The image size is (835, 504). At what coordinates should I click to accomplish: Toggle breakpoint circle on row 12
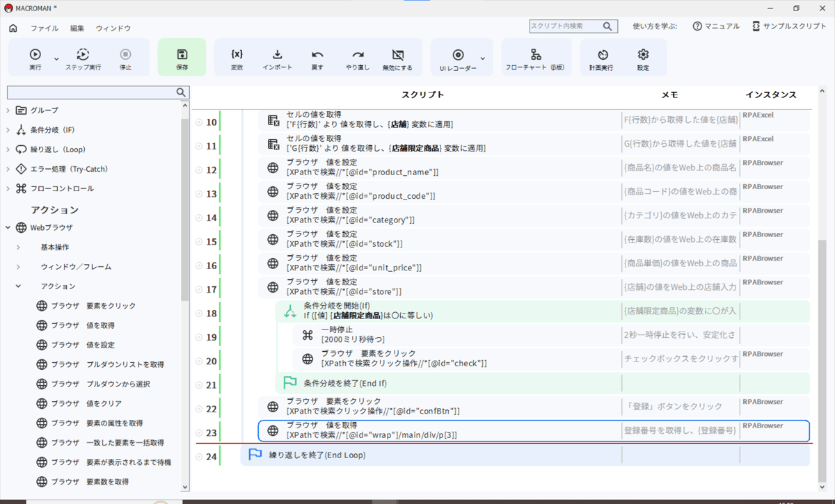199,171
